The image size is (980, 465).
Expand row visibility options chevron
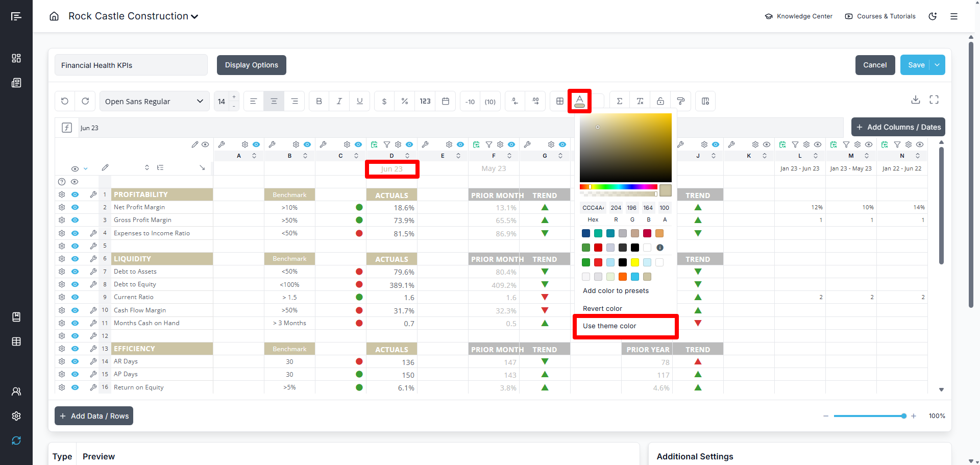(x=86, y=168)
